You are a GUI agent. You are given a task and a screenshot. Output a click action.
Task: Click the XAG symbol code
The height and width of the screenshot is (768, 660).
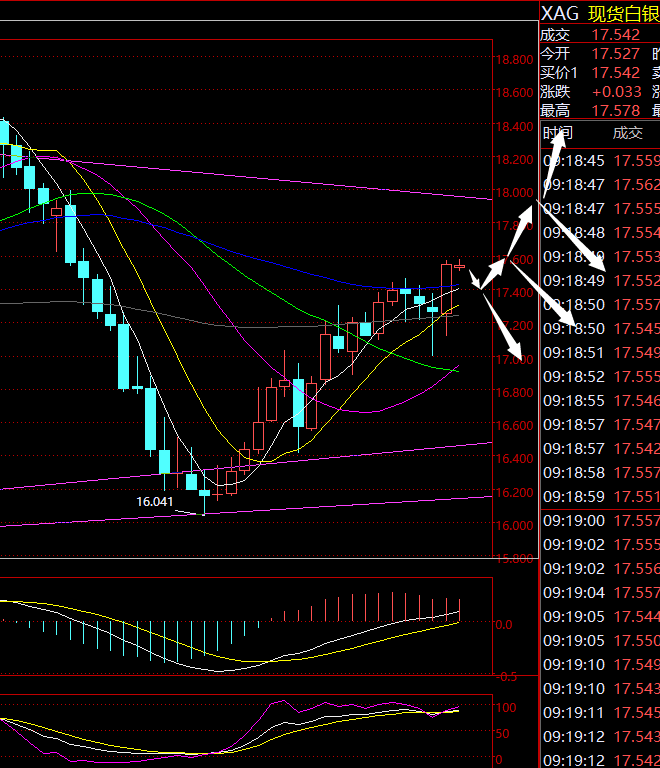(560, 13)
